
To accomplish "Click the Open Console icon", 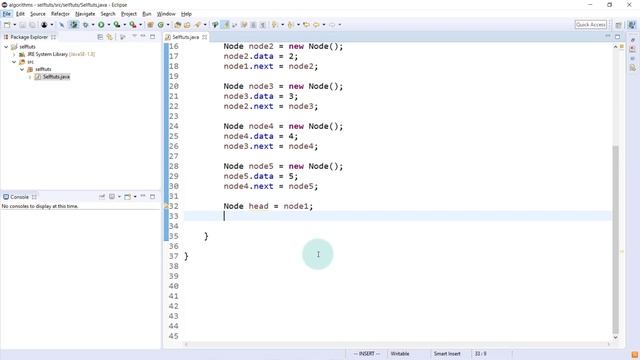I will pyautogui.click(x=127, y=197).
